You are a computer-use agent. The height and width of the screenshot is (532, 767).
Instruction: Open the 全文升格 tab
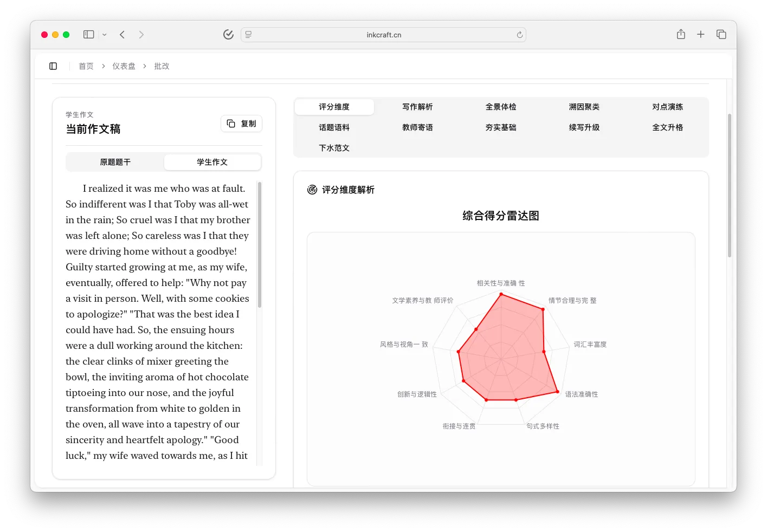pos(668,127)
